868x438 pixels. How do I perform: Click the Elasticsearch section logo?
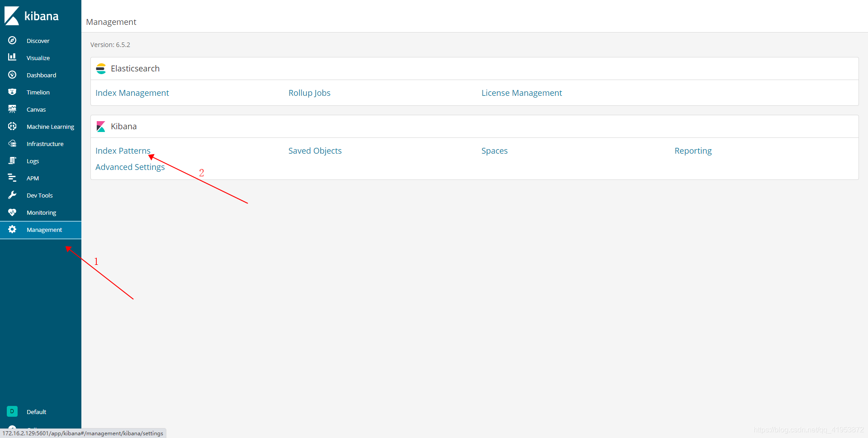pyautogui.click(x=101, y=69)
